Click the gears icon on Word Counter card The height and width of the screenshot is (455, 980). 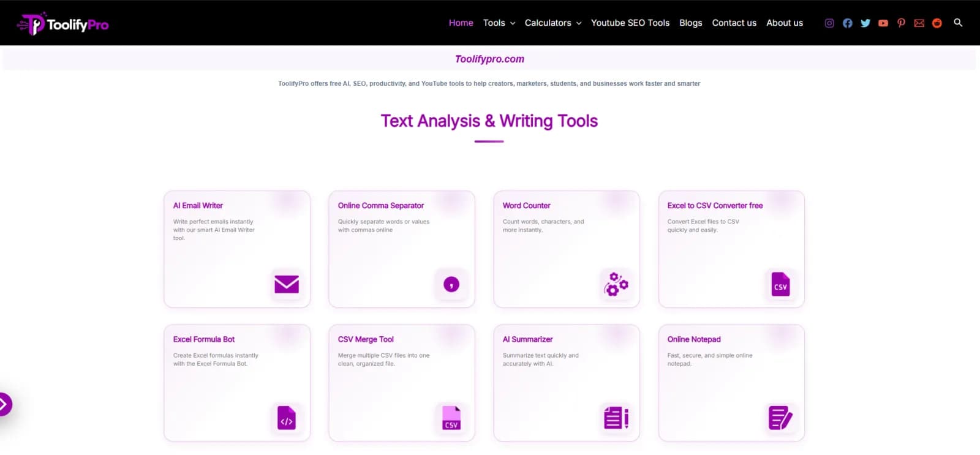pos(616,284)
